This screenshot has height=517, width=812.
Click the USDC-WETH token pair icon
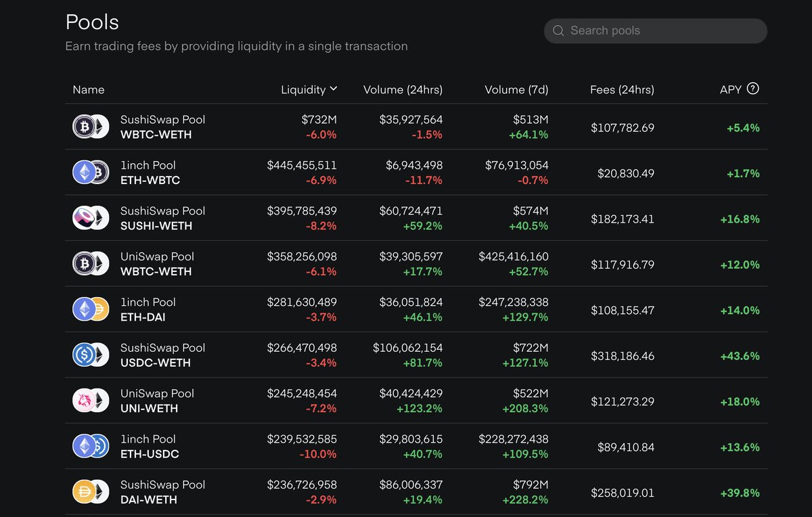click(x=91, y=355)
